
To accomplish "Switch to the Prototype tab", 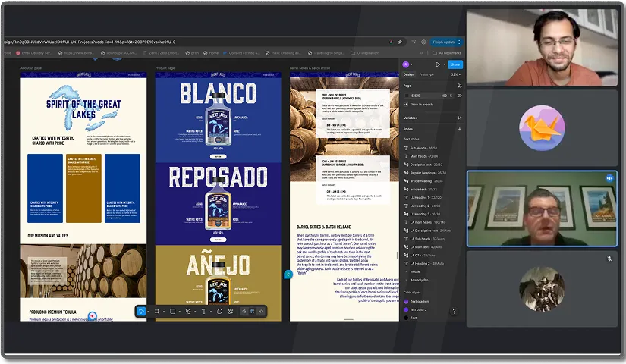I will tap(426, 74).
